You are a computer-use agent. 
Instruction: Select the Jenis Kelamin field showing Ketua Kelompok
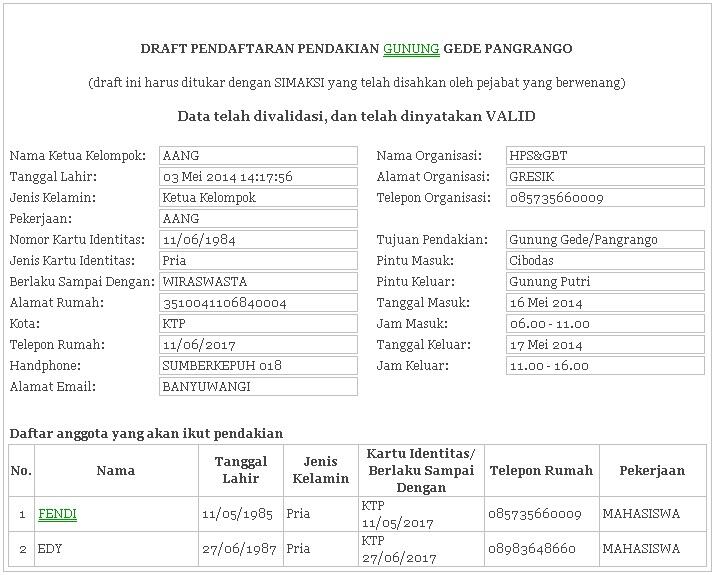(258, 197)
